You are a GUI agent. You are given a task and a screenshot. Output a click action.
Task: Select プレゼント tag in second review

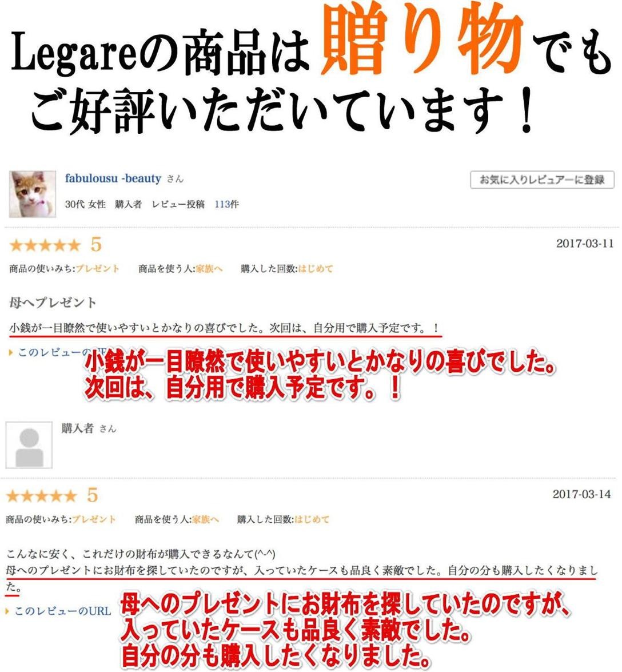(x=94, y=519)
